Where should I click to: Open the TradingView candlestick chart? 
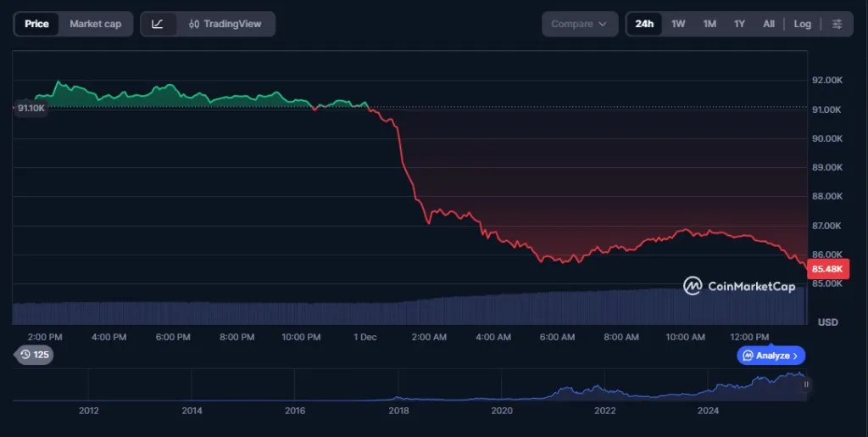[225, 24]
